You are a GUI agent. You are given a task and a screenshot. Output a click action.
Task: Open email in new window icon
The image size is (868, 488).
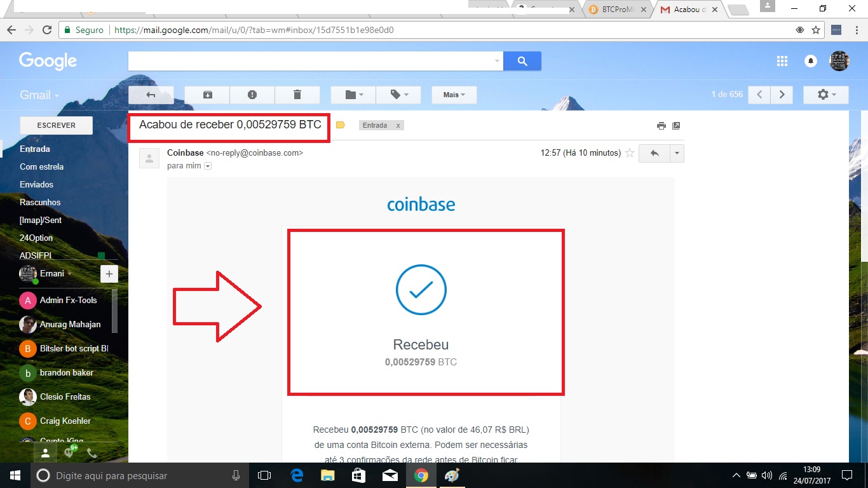click(676, 126)
